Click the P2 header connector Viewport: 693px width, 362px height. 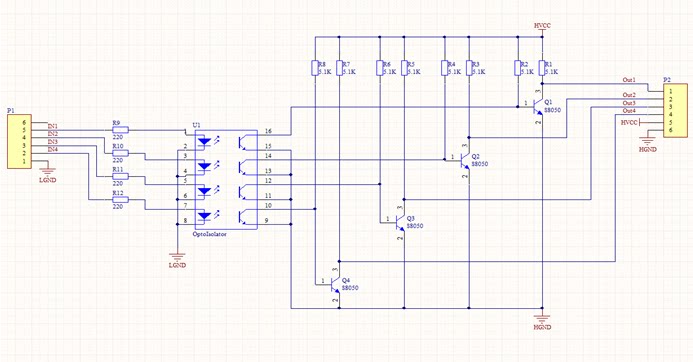point(675,111)
